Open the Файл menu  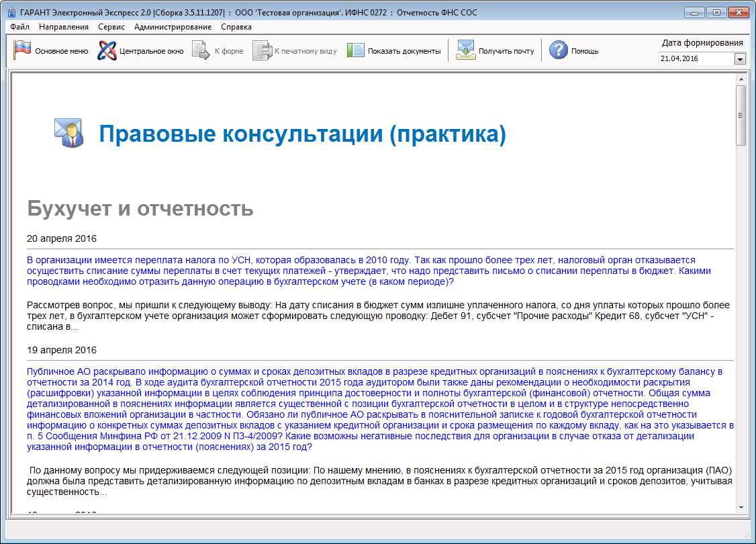(19, 27)
